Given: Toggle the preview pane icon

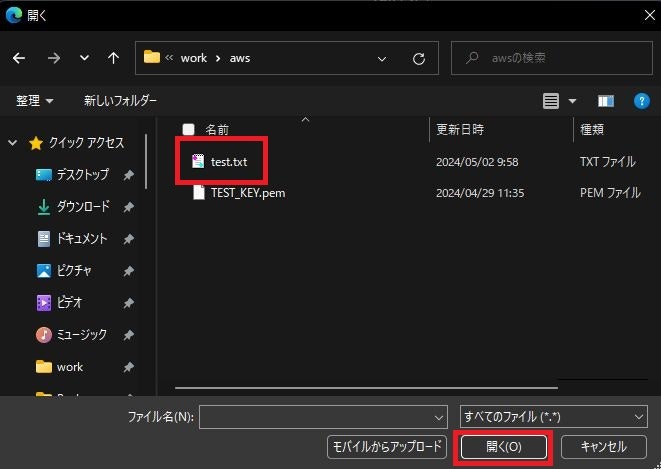Looking at the screenshot, I should 606,101.
